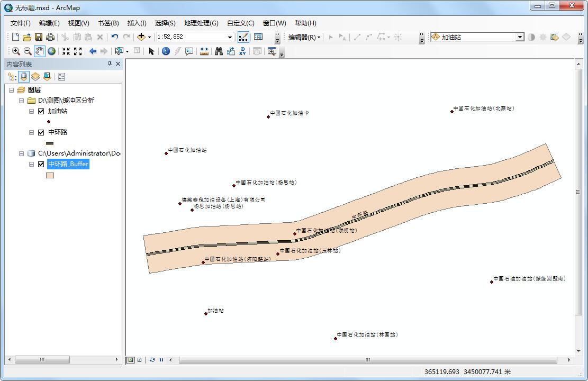The width and height of the screenshot is (588, 381).
Task: Click the Fixed Zoom In icon
Action: tap(66, 51)
